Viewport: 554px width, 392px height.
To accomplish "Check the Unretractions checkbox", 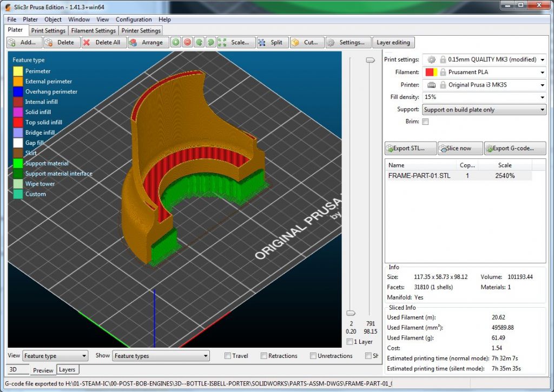I will [313, 356].
